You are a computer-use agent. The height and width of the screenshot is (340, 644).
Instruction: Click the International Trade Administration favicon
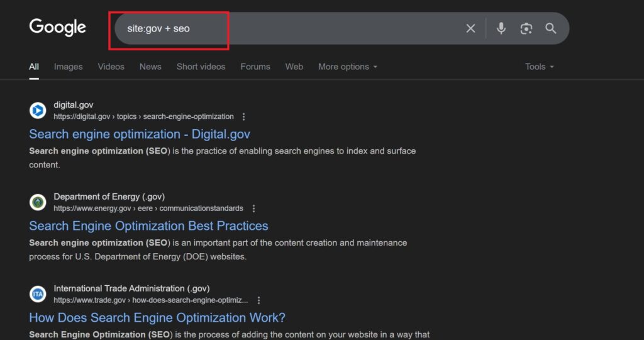click(x=38, y=294)
